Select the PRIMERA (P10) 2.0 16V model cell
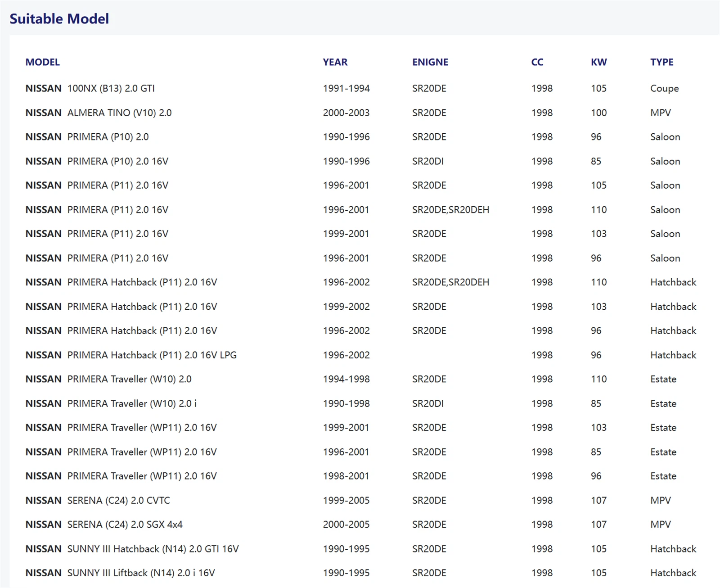This screenshot has height=588, width=720. coord(97,161)
